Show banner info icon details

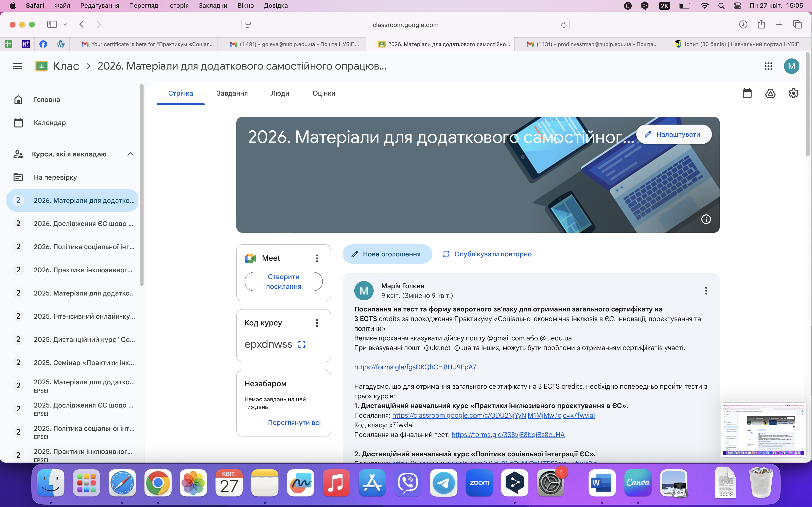706,219
